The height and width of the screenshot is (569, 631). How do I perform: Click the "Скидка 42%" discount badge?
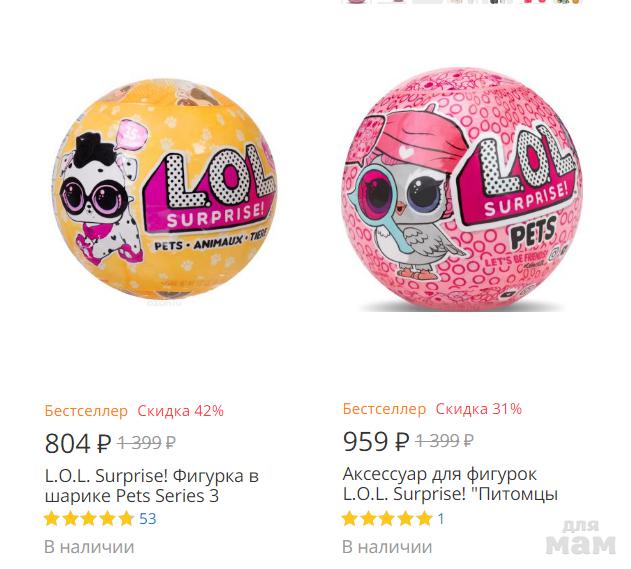180,411
